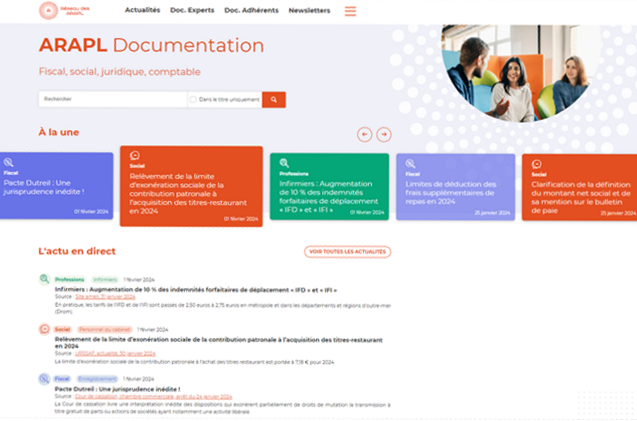Click the Fiscal icon beside Pacte Dutreil news item

coord(45,379)
